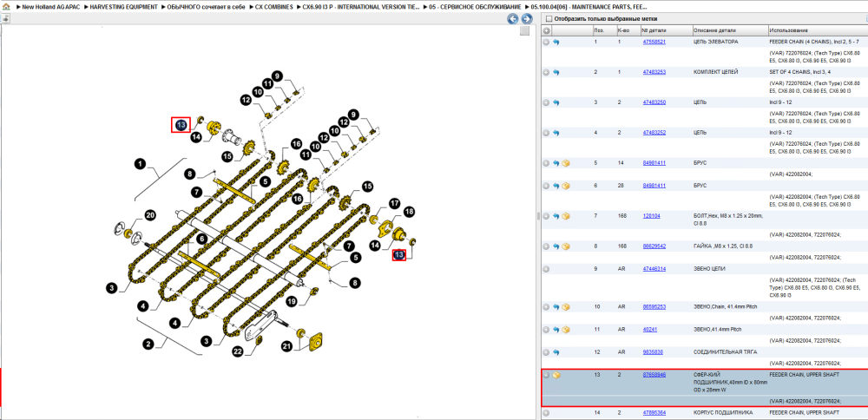Open part number link 87658946
The height and width of the screenshot is (420, 868).
pyautogui.click(x=654, y=375)
